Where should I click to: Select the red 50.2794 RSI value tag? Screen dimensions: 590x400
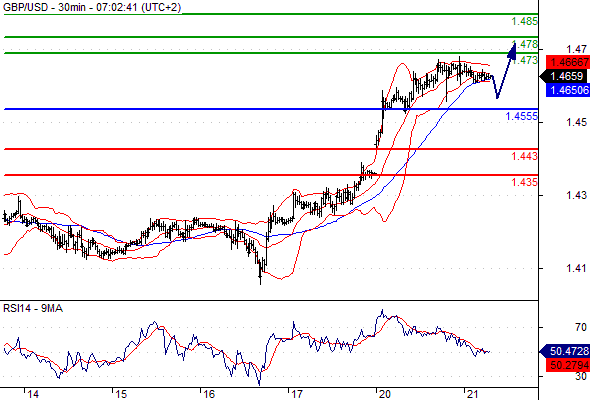coord(568,365)
